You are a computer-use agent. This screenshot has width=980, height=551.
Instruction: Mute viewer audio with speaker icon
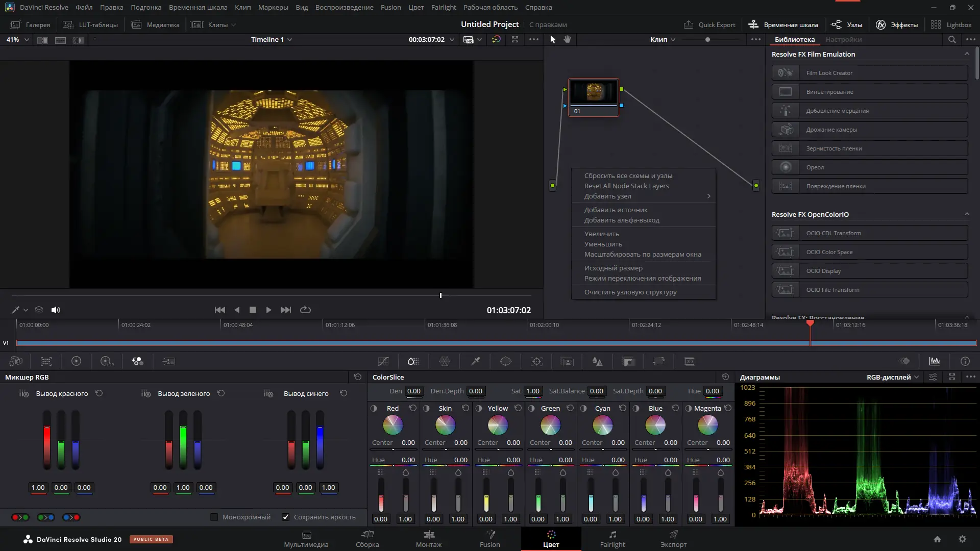(56, 310)
